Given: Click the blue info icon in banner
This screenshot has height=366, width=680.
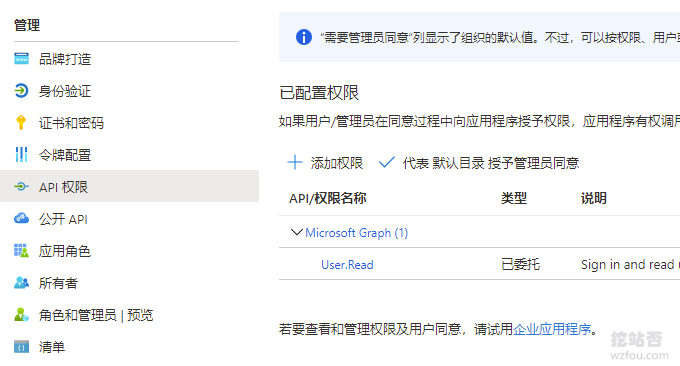Looking at the screenshot, I should pos(304,37).
